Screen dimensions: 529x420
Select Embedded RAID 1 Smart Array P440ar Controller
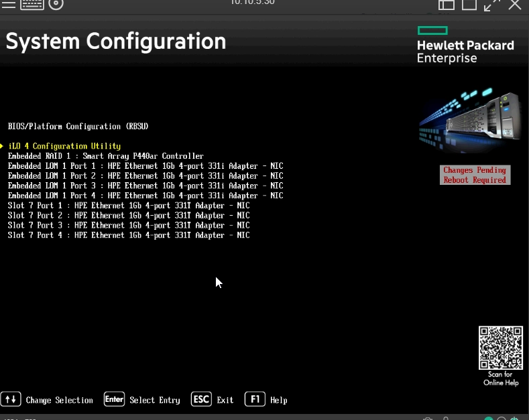point(105,156)
